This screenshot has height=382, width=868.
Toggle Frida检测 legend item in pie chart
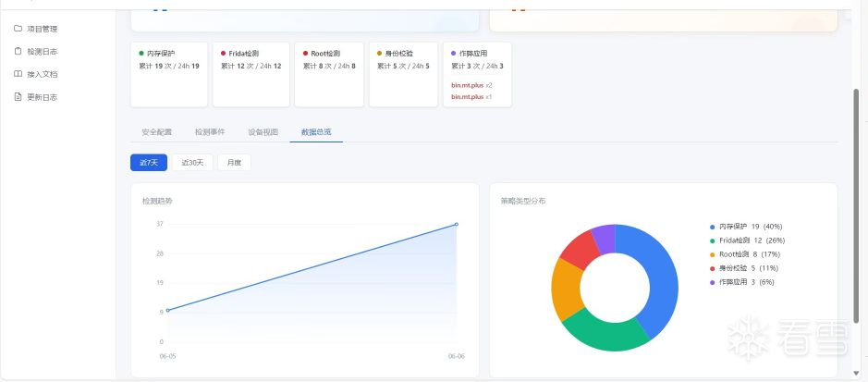pos(747,240)
